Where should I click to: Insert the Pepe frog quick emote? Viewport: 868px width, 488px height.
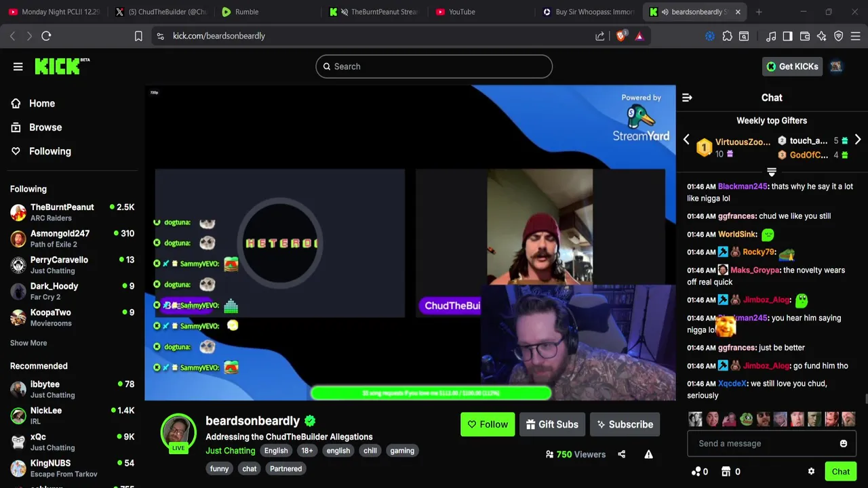747,419
